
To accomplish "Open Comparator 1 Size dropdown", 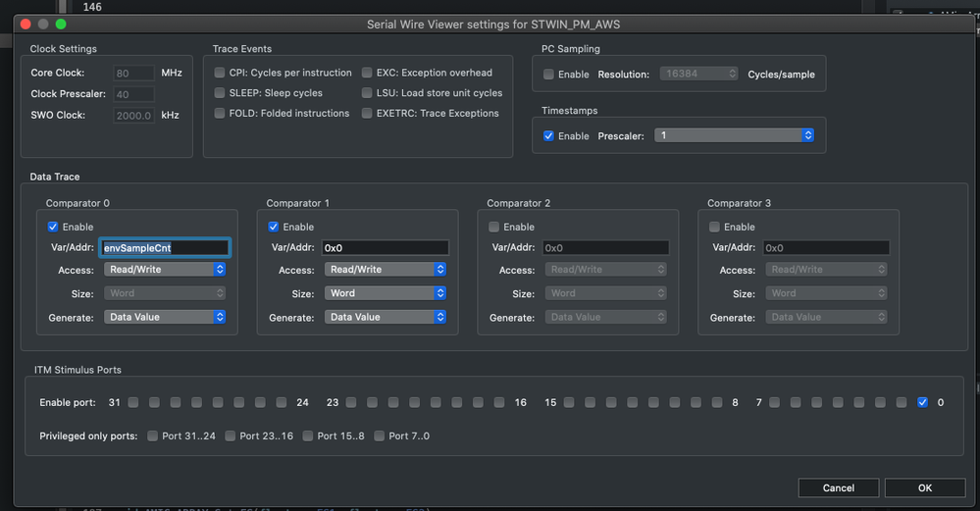I will pos(385,293).
